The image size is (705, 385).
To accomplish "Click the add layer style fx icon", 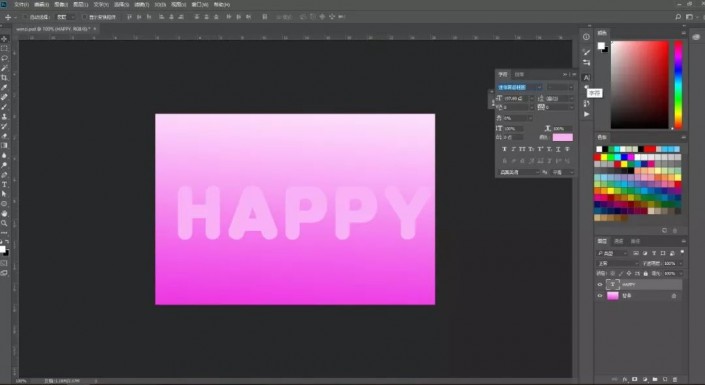I will [x=625, y=380].
